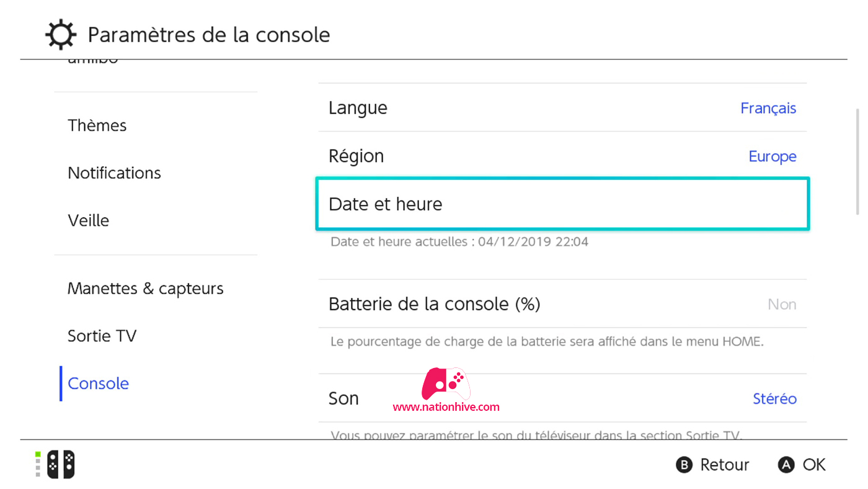
Task: Toggle Batterie de la console (%) option
Action: click(x=562, y=304)
